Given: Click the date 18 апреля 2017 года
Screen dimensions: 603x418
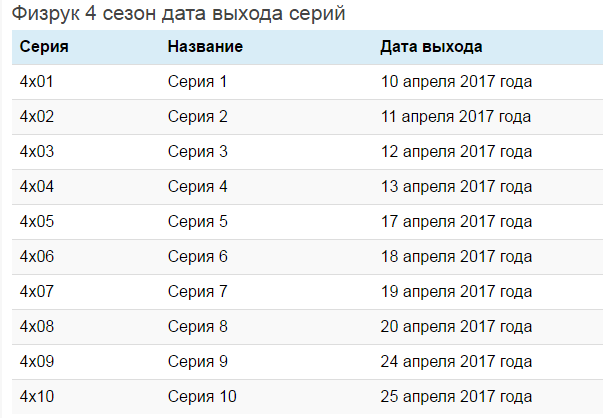Looking at the screenshot, I should 456,257.
